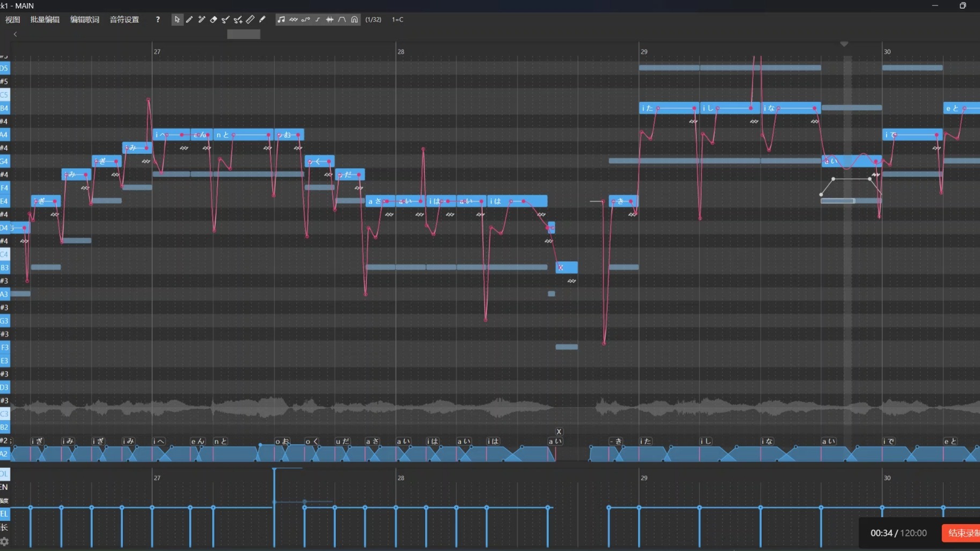Select the eraser tool

[x=213, y=19]
